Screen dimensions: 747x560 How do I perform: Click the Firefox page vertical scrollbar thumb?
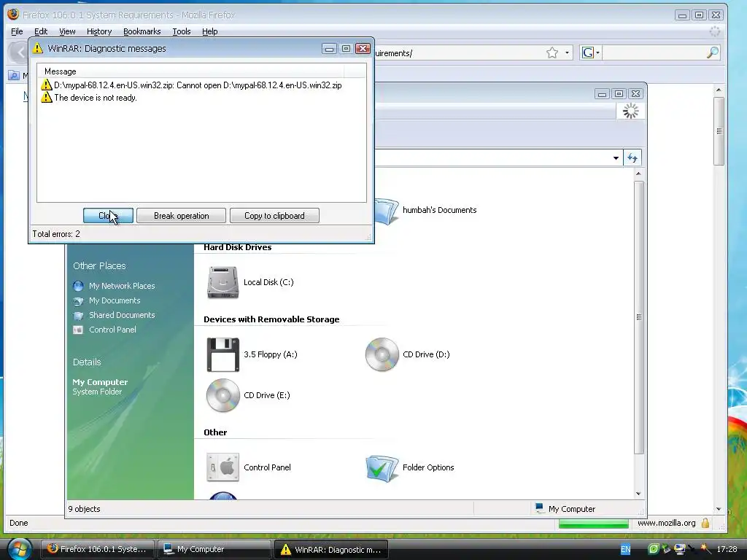(719, 131)
